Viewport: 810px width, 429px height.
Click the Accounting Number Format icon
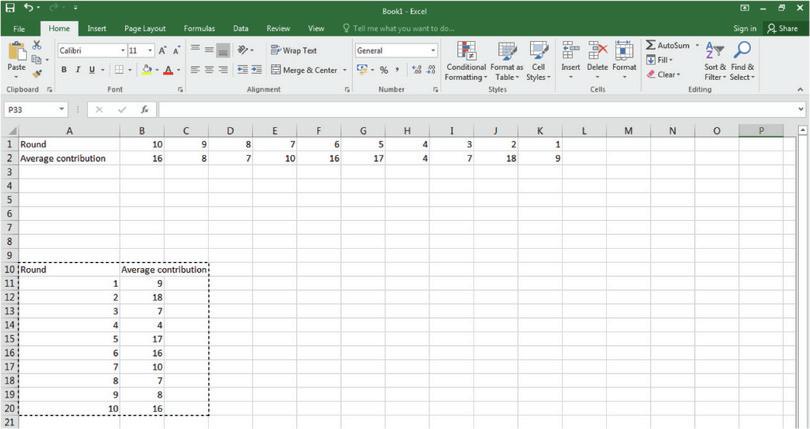point(362,70)
